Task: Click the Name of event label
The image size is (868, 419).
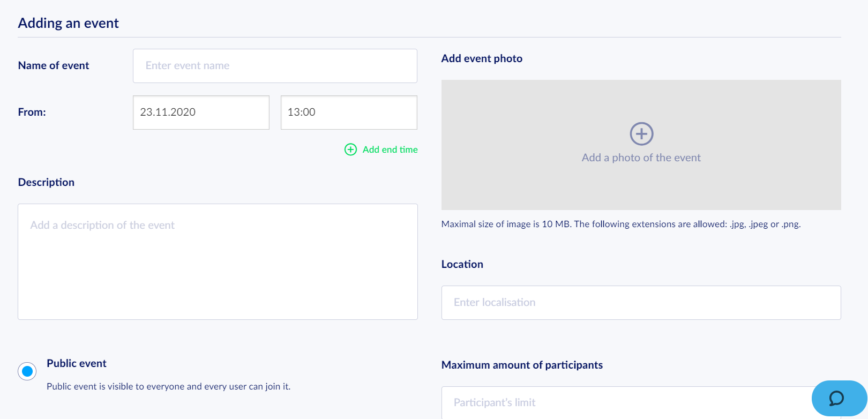Action: click(x=54, y=65)
